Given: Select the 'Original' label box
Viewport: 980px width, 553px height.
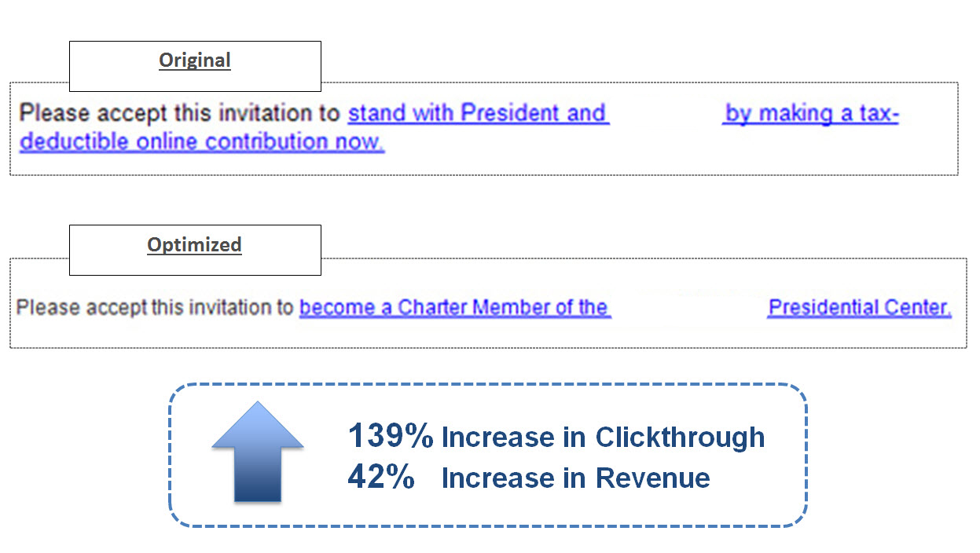Looking at the screenshot, I should pos(195,66).
